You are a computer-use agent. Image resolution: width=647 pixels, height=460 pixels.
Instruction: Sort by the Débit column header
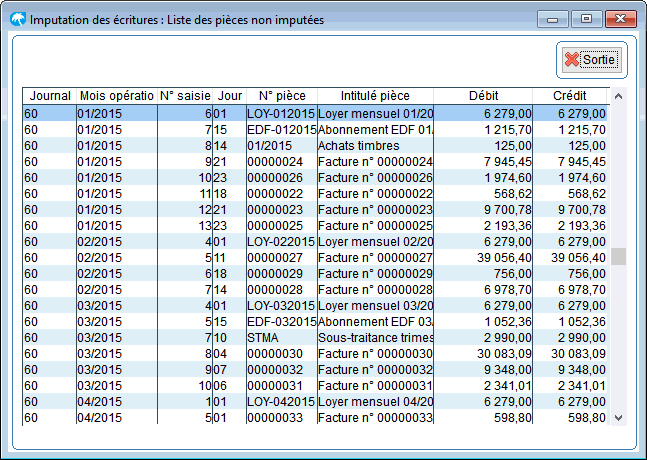coord(484,96)
